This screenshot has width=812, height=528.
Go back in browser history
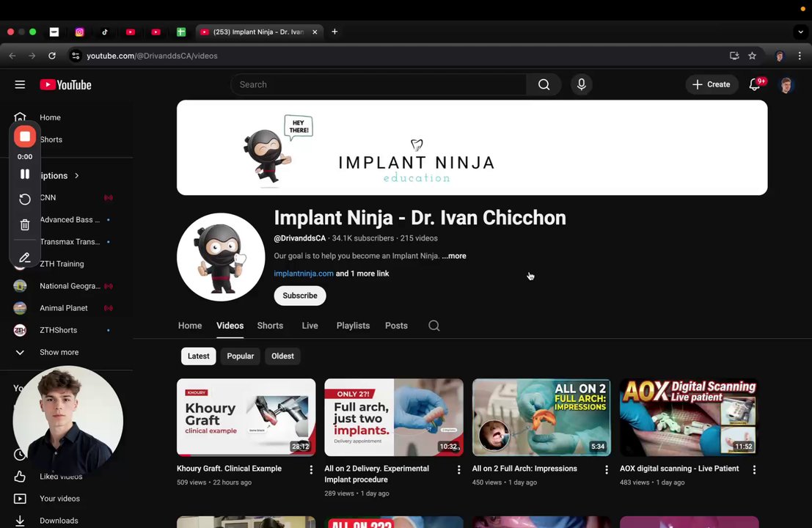point(12,56)
